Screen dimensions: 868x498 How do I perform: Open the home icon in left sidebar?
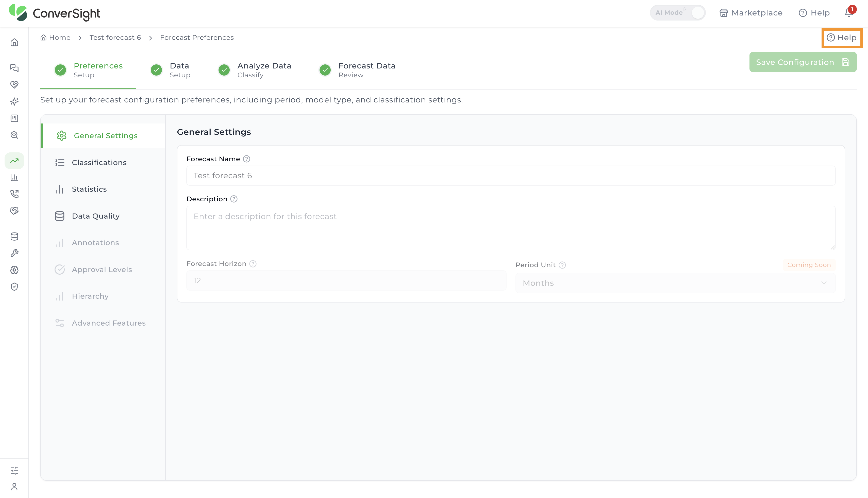click(14, 42)
